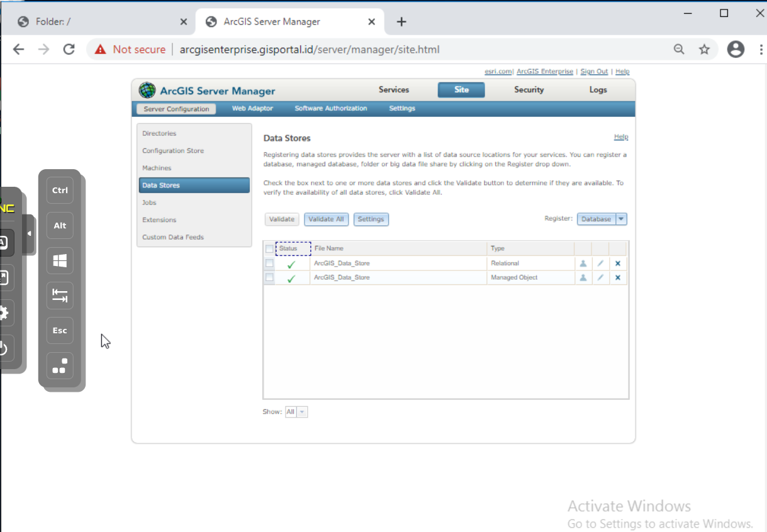Viewport: 767px width, 532px height.
Task: Click the edit pencil icon for Relational data store
Action: tap(600, 263)
